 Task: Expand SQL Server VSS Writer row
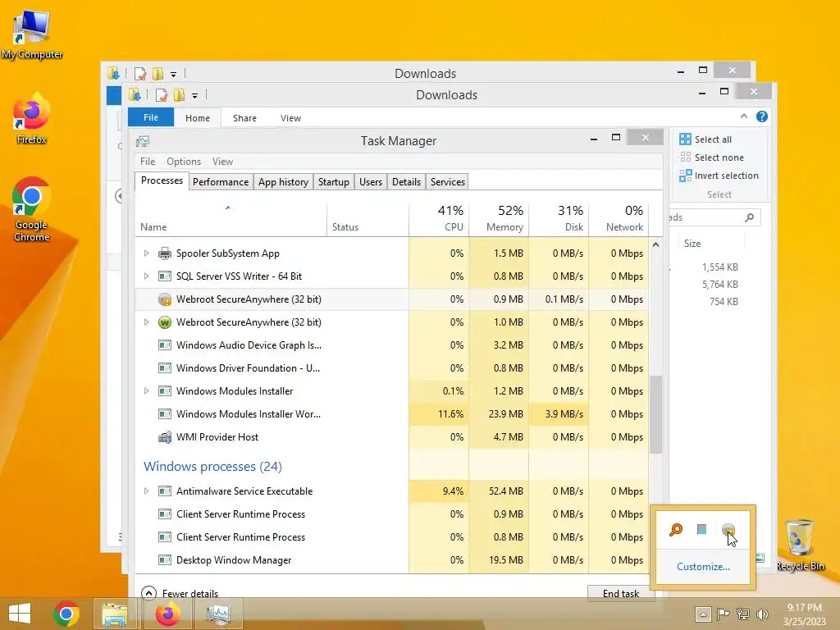[146, 276]
